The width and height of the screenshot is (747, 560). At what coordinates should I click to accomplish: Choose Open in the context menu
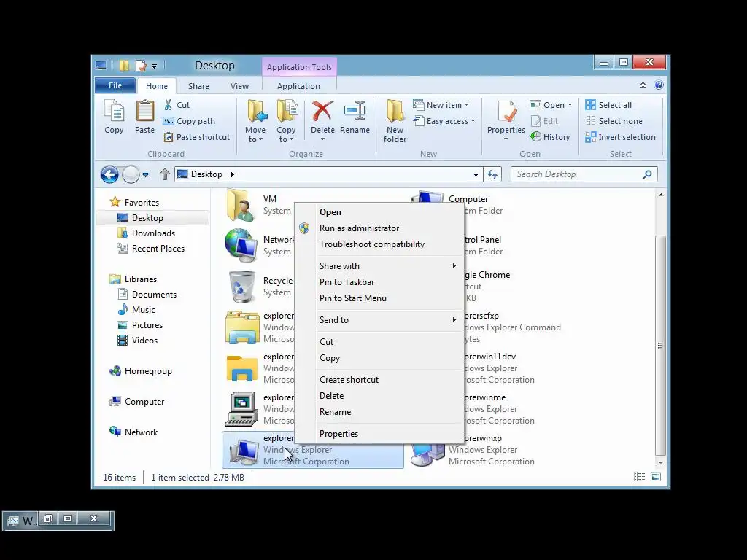coord(330,212)
